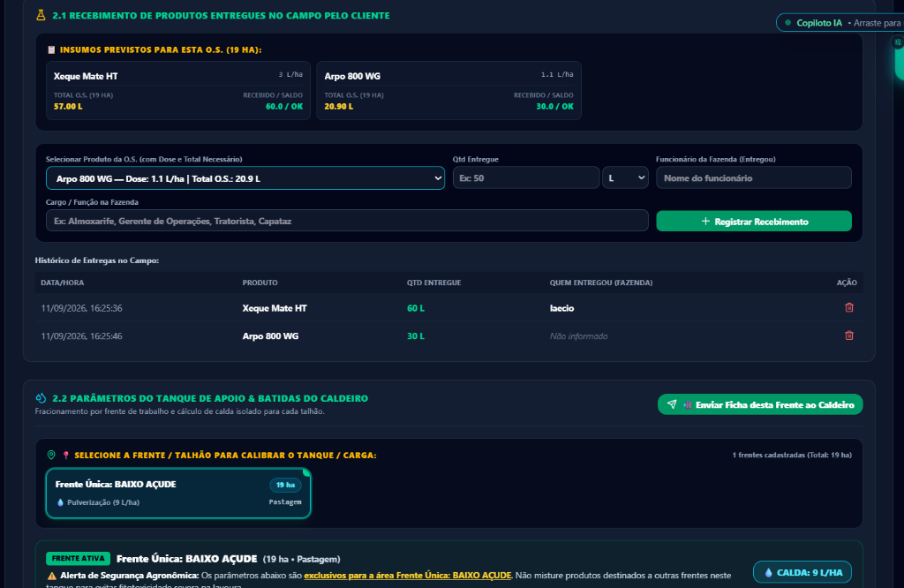904x588 pixels.
Task: Delete the Arpo 800 WG delivery row
Action: (x=848, y=335)
